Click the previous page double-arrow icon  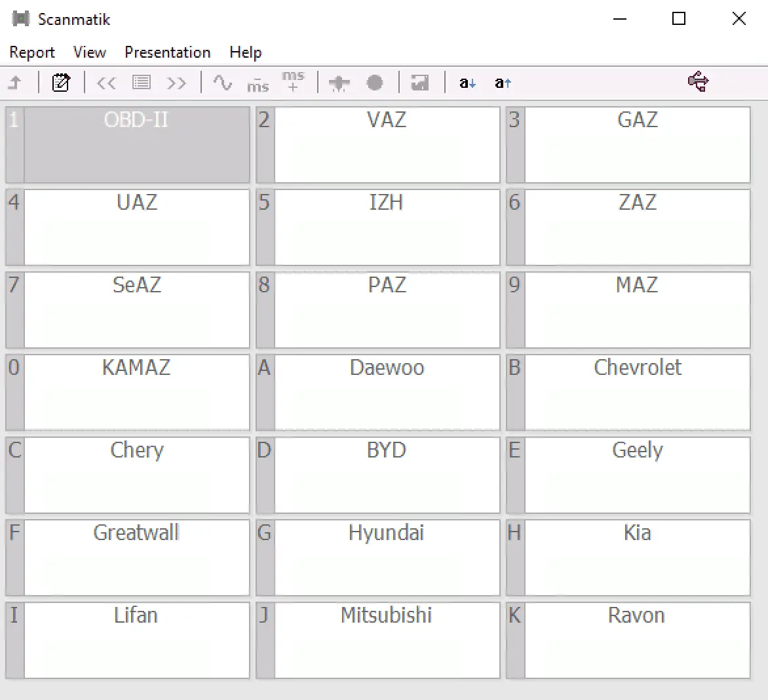(x=106, y=83)
